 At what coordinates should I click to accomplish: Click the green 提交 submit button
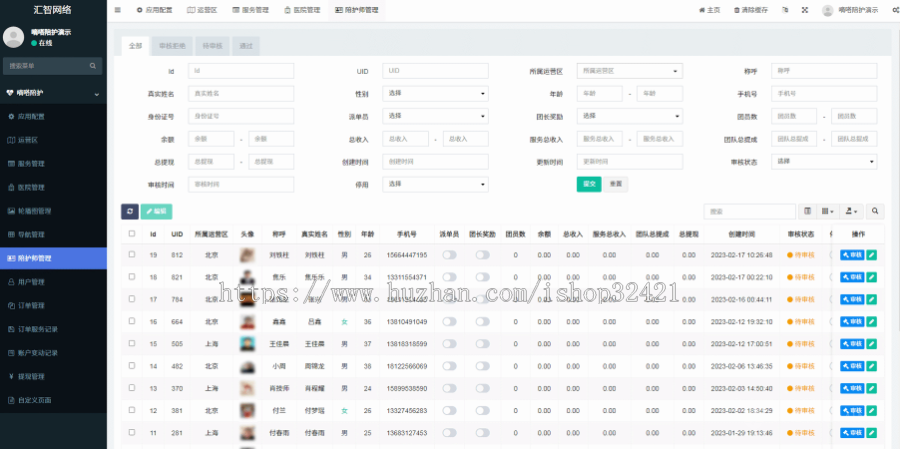click(589, 184)
